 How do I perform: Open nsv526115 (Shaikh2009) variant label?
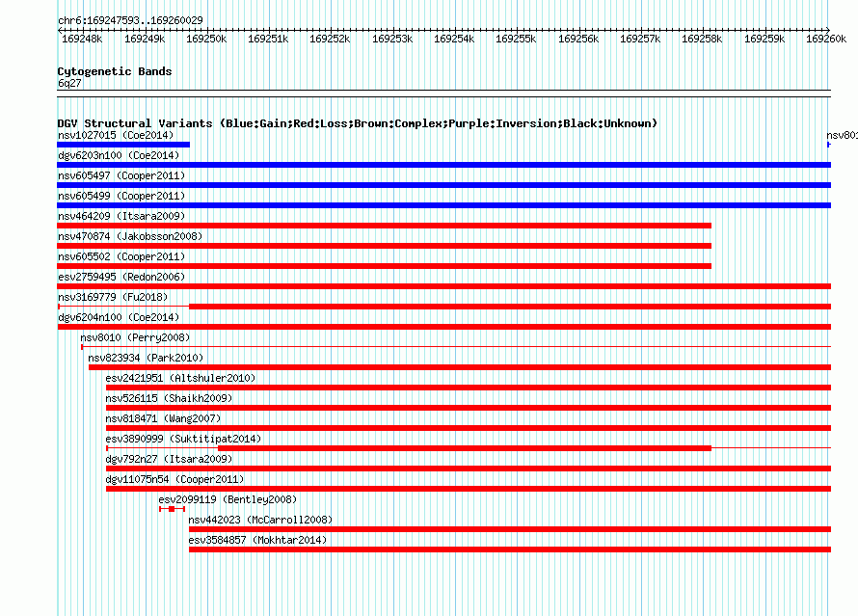[x=169, y=398]
